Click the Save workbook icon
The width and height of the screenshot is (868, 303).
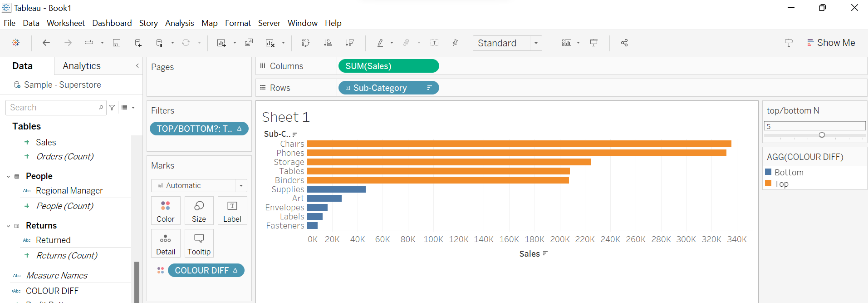coord(117,43)
